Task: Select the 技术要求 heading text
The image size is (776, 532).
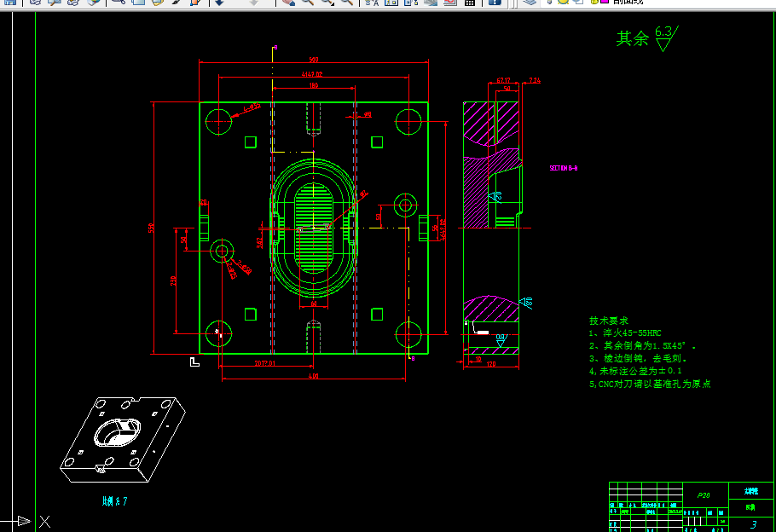Action: (x=609, y=321)
